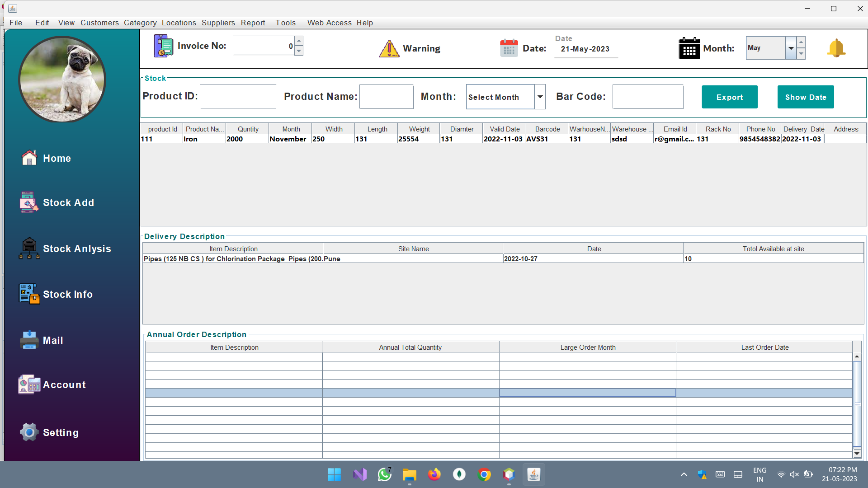Viewport: 868px width, 488px height.
Task: Click the invoice scroll icon next to Invoice No
Action: (163, 46)
